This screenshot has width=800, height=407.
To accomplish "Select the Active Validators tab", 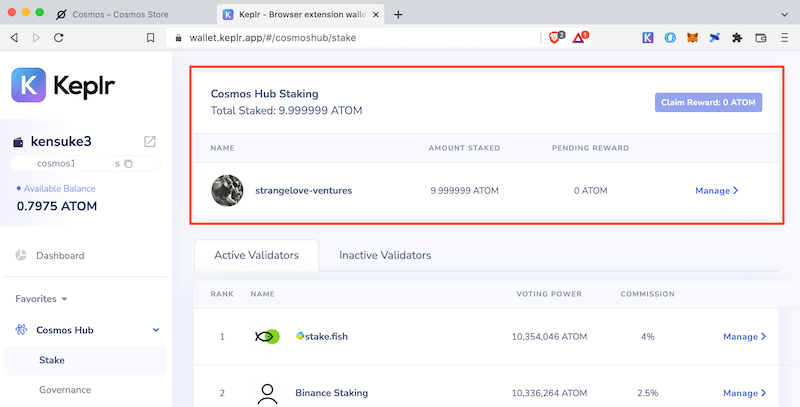I will coord(257,255).
